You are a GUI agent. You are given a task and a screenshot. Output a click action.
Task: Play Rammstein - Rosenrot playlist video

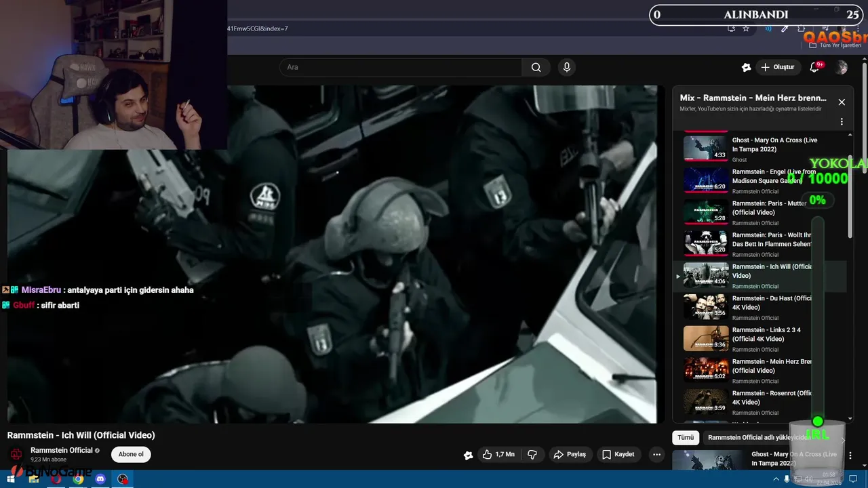pyautogui.click(x=759, y=403)
